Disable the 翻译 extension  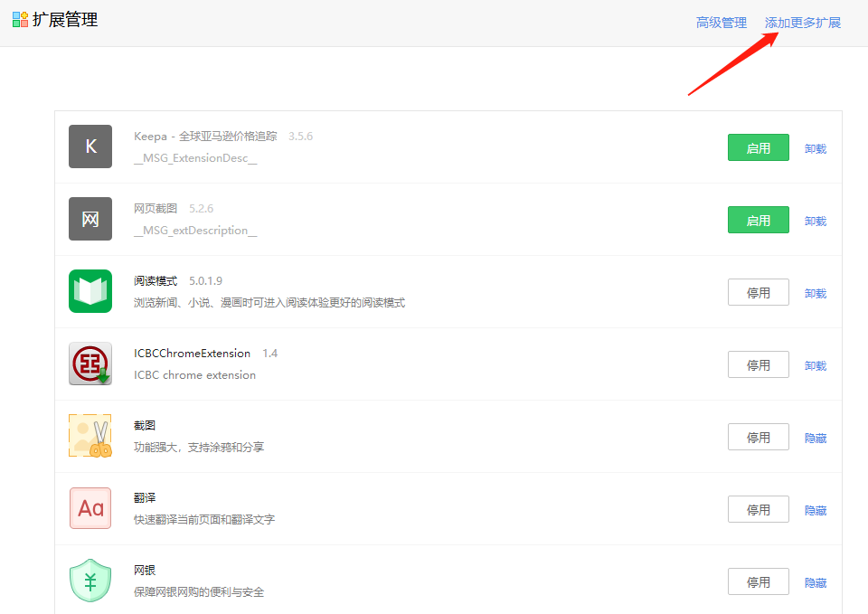pyautogui.click(x=758, y=509)
